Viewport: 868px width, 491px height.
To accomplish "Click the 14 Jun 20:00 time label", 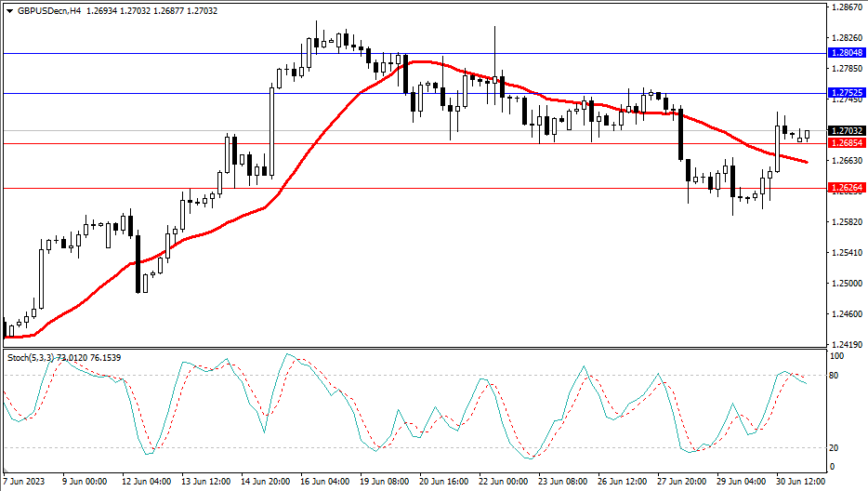I will (x=264, y=483).
